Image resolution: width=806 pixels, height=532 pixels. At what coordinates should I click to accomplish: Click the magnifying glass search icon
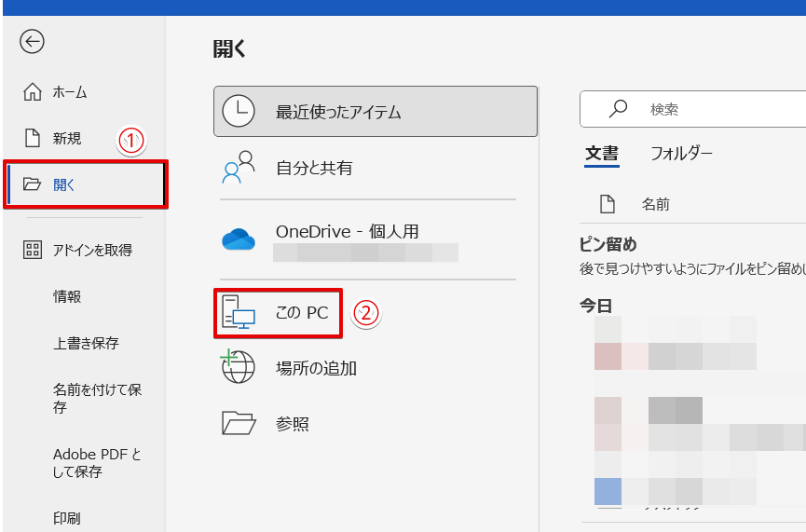coord(618,108)
